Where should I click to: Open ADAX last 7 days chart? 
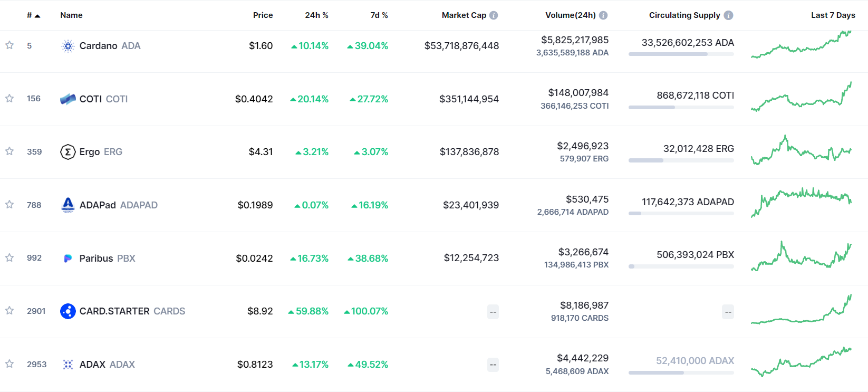click(x=801, y=361)
